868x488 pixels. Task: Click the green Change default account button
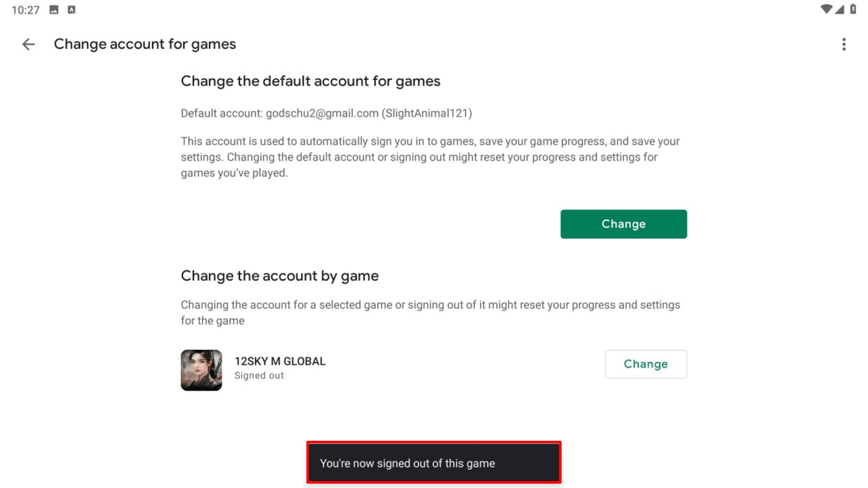[x=623, y=224]
